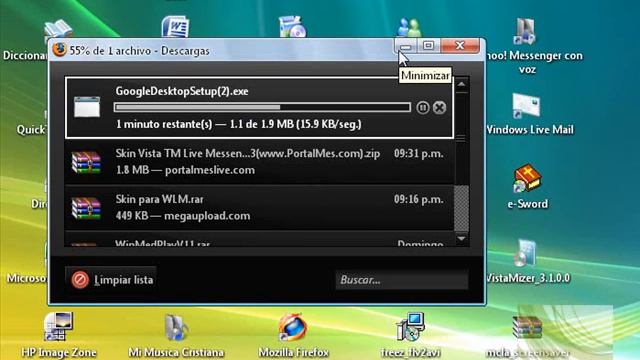Click the 09:31 p.m. timestamp
Viewport: 640px width, 360px height.
[x=418, y=154]
